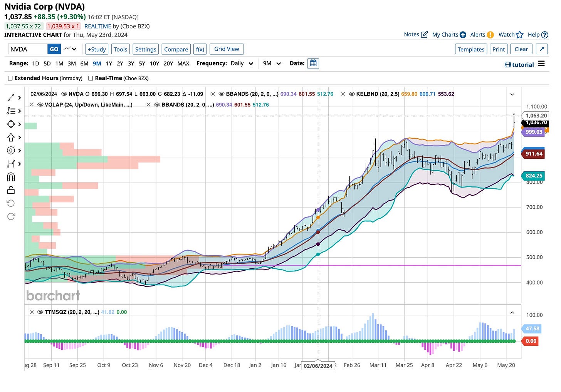This screenshot has height=392, width=561.
Task: Select the trend line drawing tool
Action: (11, 98)
